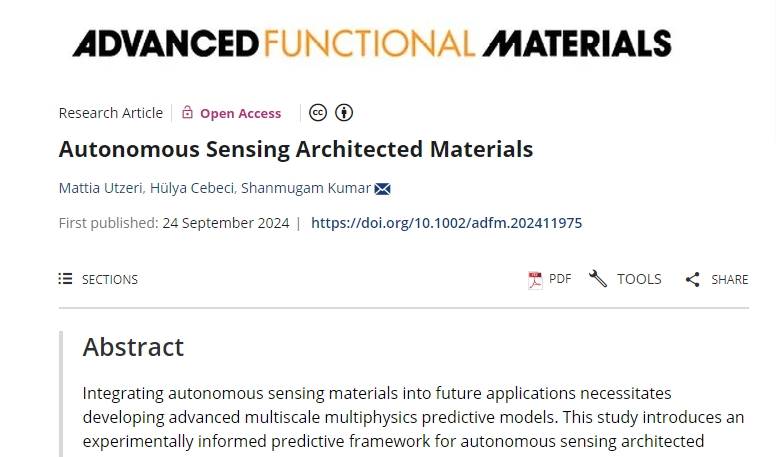This screenshot has width=776, height=457.
Task: Open the Share options menu
Action: (x=729, y=280)
